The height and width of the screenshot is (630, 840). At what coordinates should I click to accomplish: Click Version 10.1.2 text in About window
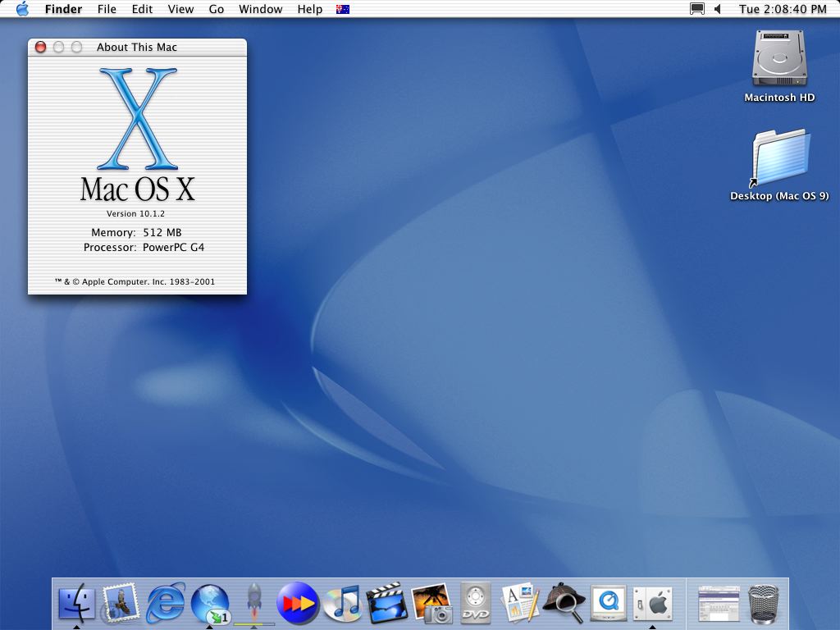pyautogui.click(x=135, y=213)
